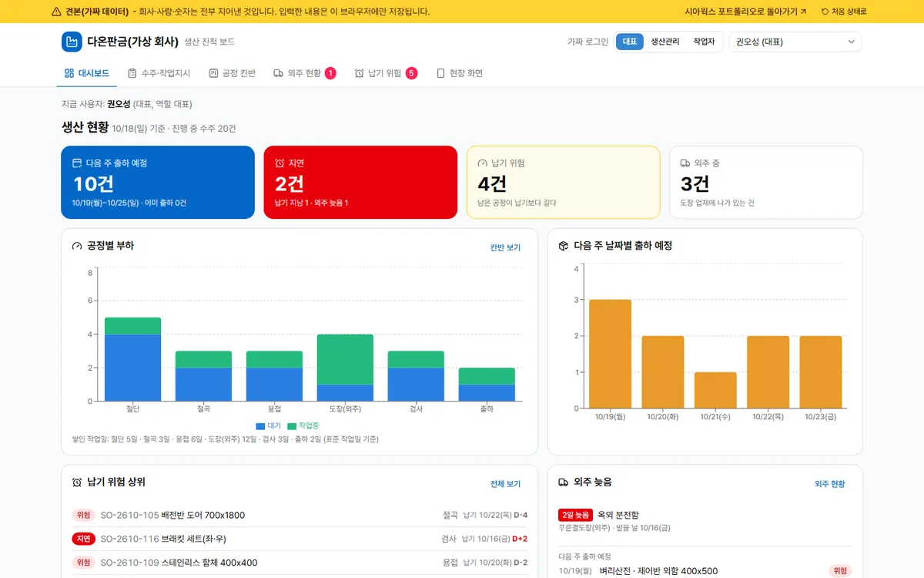
Task: Click the 10/23(금) orange shipment bar
Action: [820, 372]
